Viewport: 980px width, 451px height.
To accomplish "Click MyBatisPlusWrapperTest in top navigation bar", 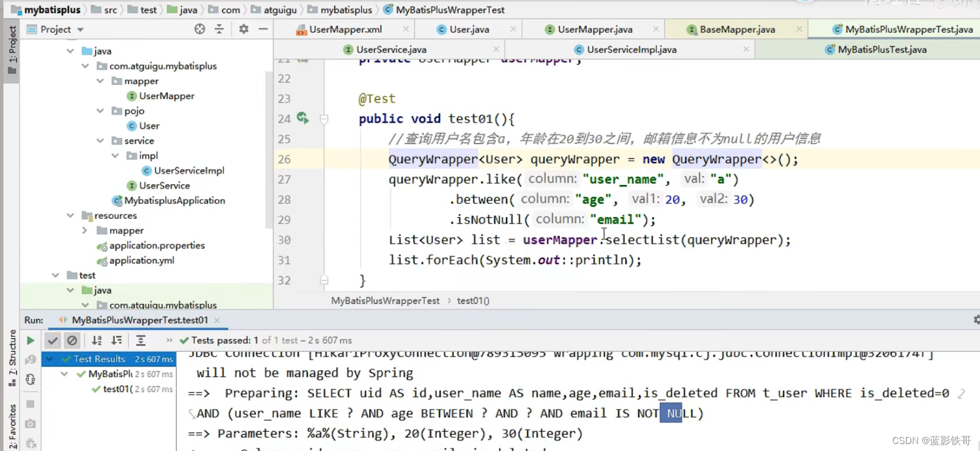I will (450, 10).
